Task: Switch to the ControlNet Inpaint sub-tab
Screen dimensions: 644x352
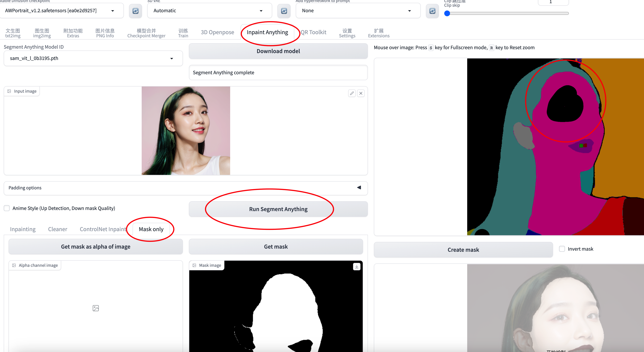Action: (x=103, y=229)
